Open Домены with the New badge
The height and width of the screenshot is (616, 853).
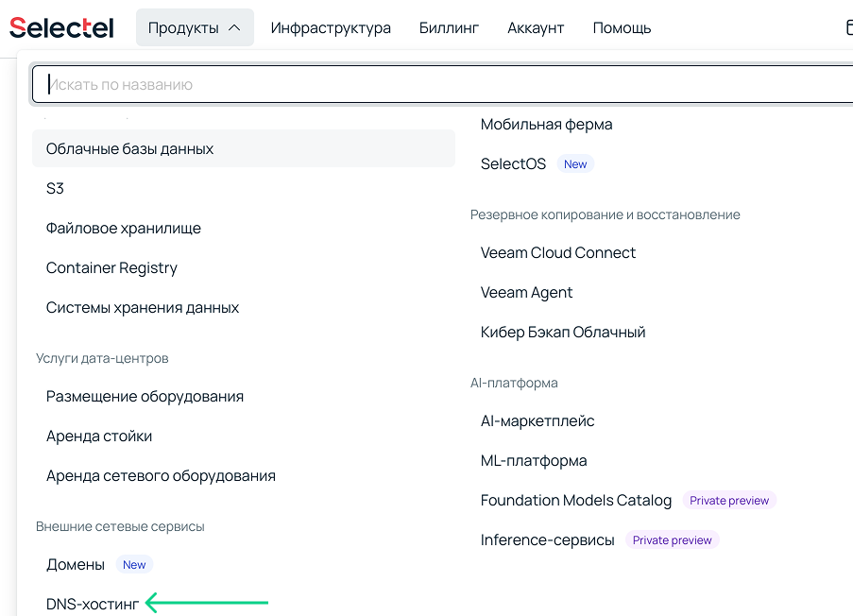75,564
